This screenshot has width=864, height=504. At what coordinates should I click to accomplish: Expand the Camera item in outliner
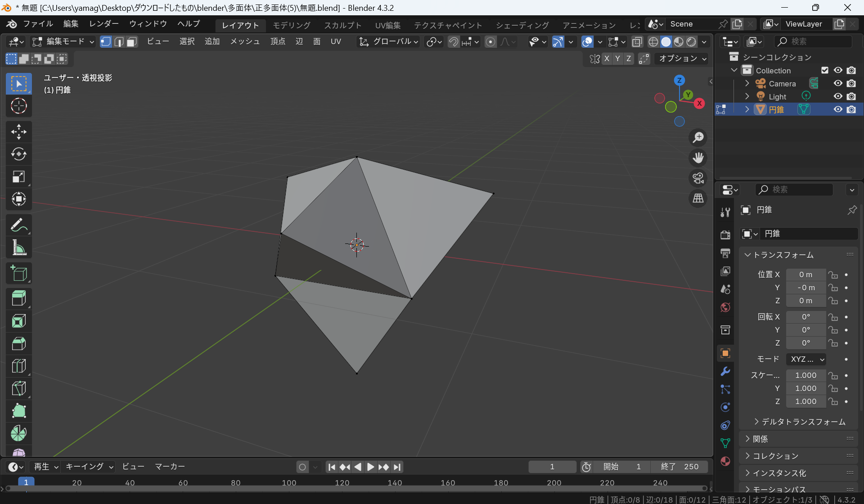(x=747, y=83)
